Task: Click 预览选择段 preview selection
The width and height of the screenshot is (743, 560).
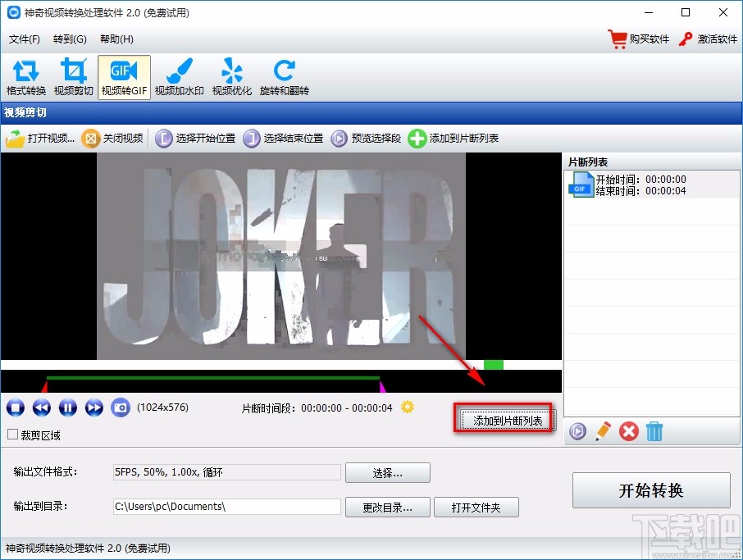Action: (366, 139)
